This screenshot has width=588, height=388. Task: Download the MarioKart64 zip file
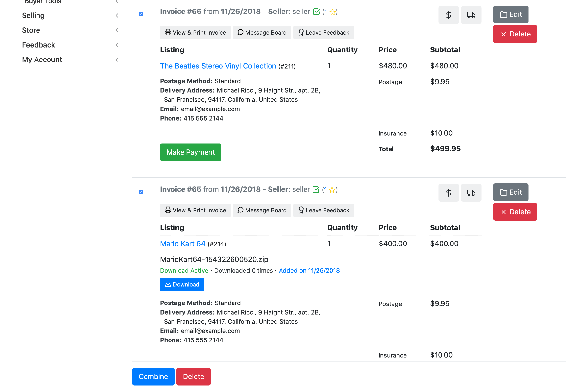tap(182, 285)
